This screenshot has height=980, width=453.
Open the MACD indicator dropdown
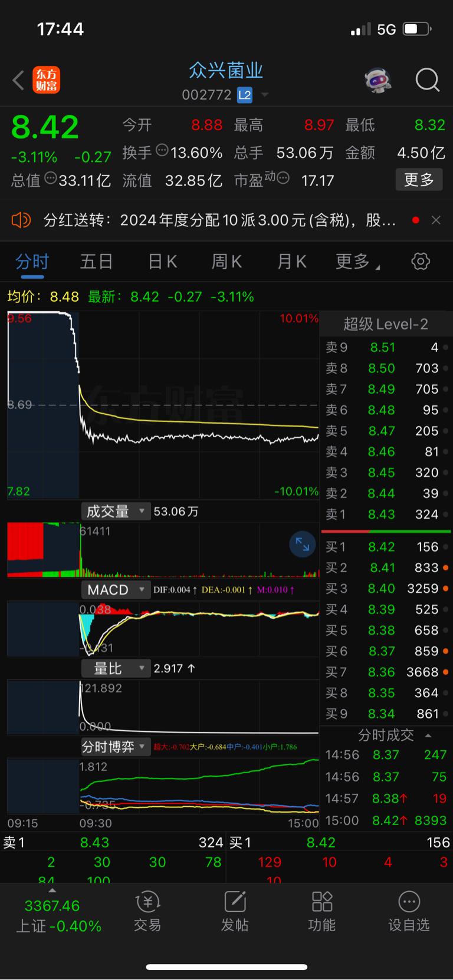(x=116, y=590)
